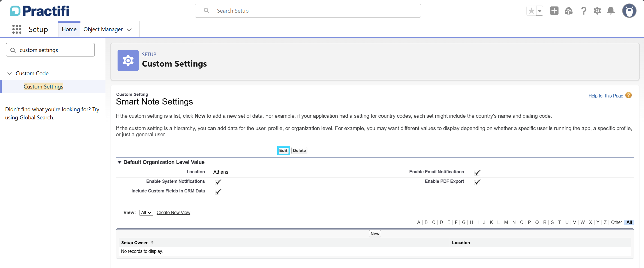This screenshot has width=644, height=268.
Task: Filter list by letter W
Action: 582,222
